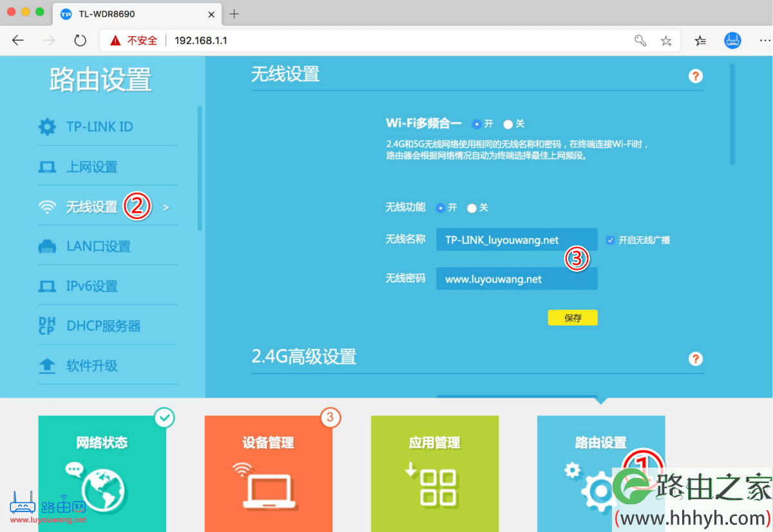Open DHCP服务器 menu item
This screenshot has height=532, width=773.
108,326
